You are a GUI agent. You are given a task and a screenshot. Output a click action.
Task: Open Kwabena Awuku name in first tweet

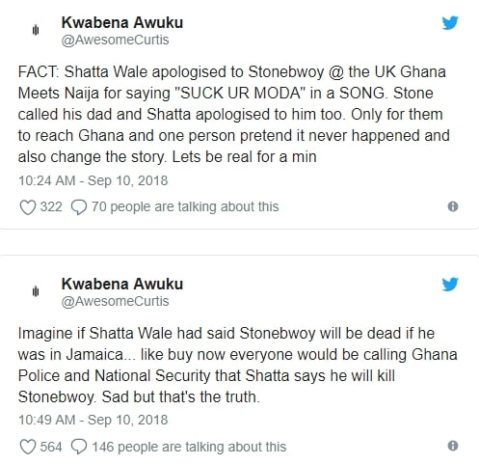point(122,23)
